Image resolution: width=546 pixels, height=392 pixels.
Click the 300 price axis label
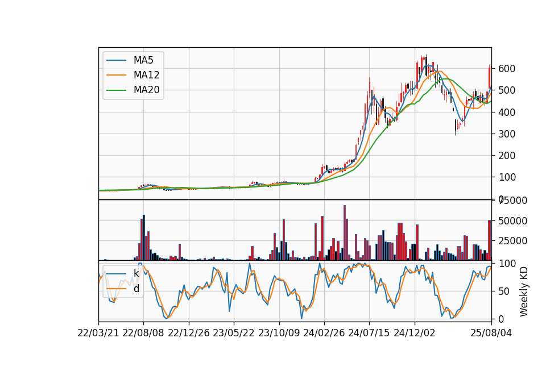pyautogui.click(x=507, y=134)
